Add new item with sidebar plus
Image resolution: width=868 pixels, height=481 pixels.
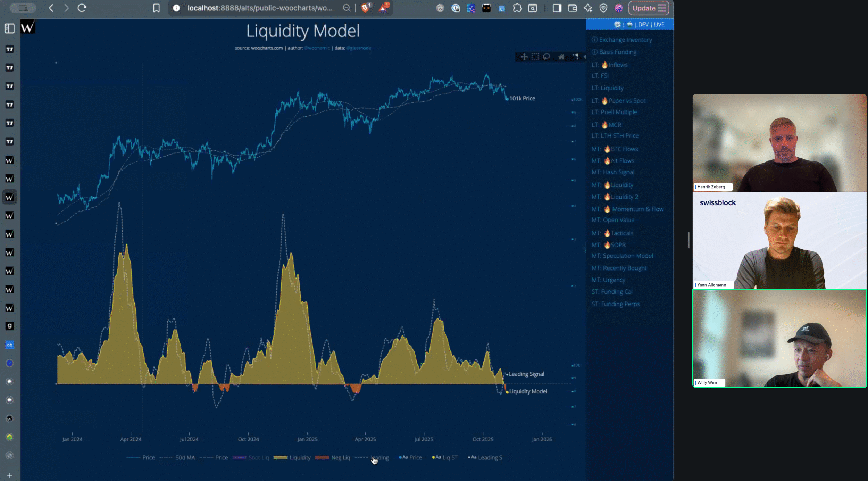10,475
